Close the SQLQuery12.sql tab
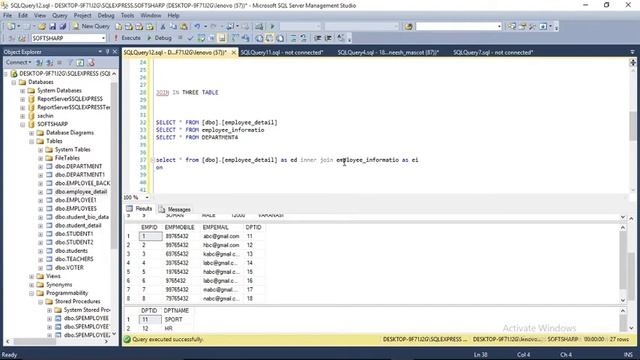 point(233,53)
